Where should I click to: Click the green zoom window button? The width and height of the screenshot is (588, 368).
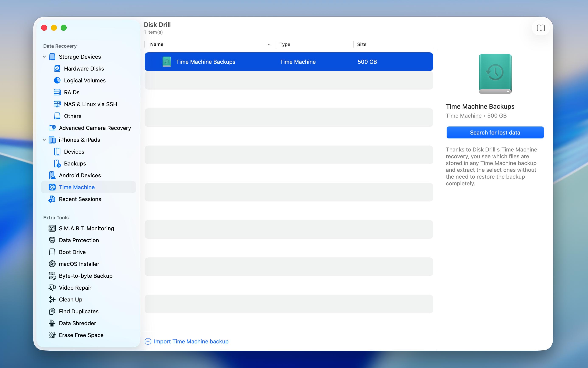coord(64,28)
